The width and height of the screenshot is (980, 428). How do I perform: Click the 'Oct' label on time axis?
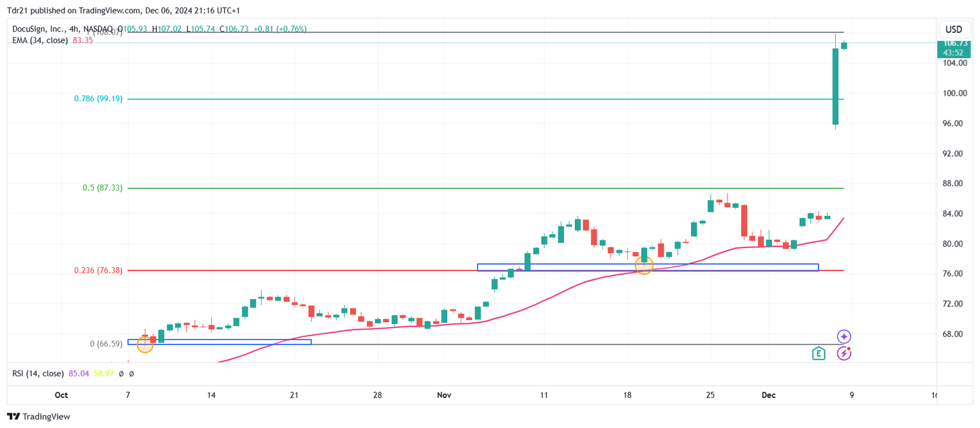(x=61, y=395)
